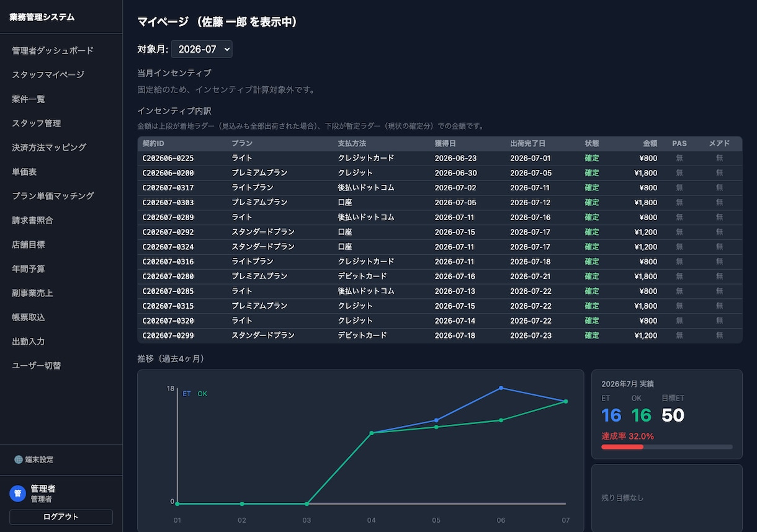Image resolution: width=757 pixels, height=532 pixels.
Task: Click the 契約ID column header
Action: 153,143
